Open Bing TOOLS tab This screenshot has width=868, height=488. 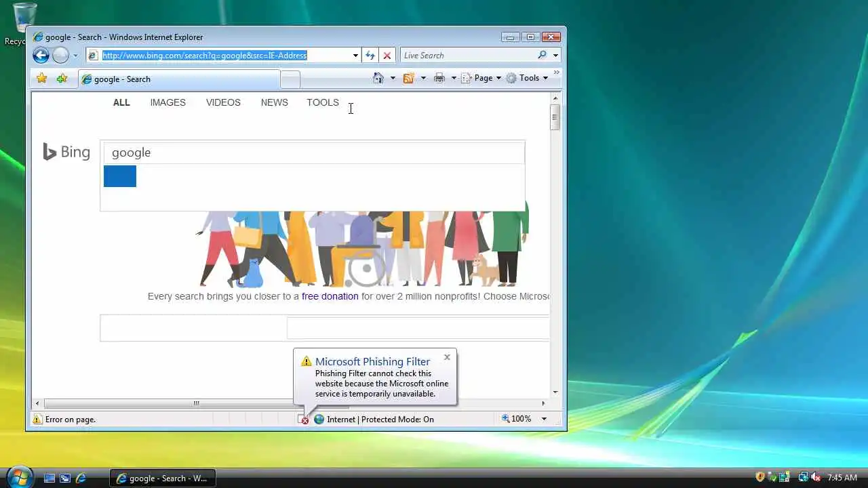point(323,102)
